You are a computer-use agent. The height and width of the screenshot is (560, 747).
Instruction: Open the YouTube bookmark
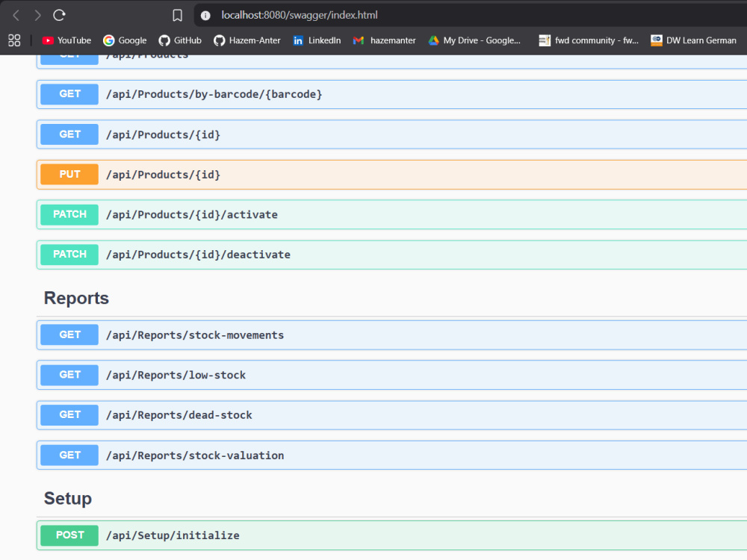[x=66, y=40]
